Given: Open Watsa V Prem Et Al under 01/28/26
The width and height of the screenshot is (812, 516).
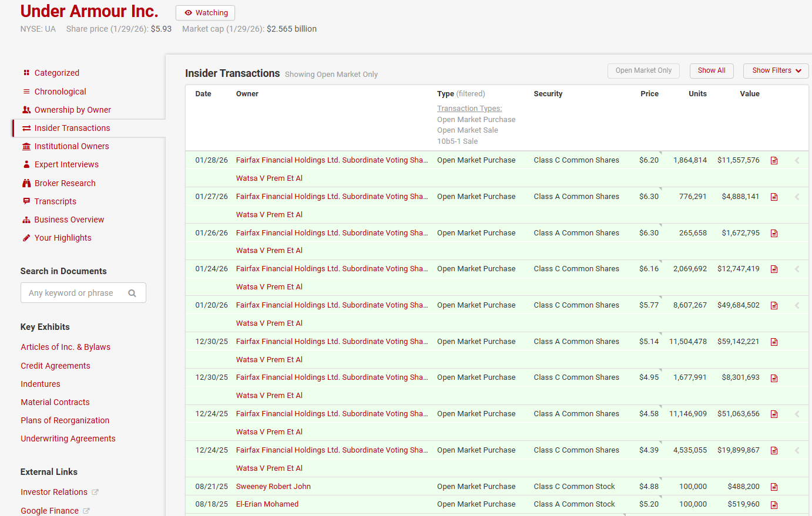Looking at the screenshot, I should click(269, 178).
